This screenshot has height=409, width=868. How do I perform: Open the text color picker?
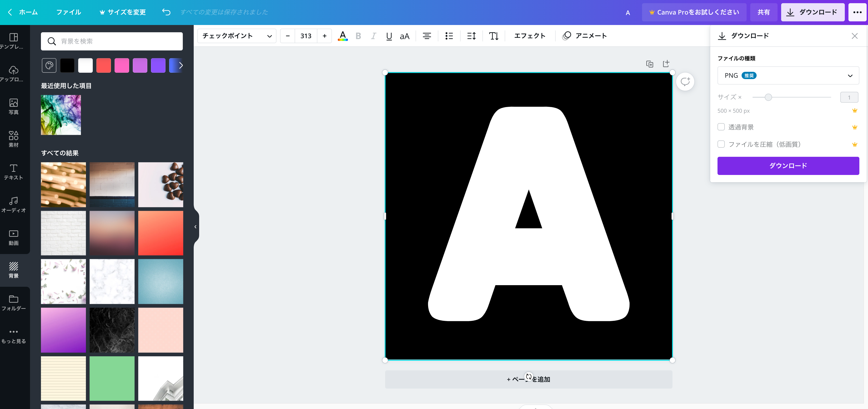[343, 36]
